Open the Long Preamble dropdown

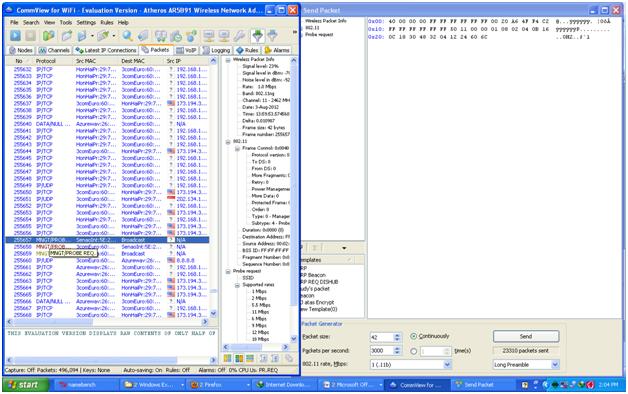coord(555,365)
